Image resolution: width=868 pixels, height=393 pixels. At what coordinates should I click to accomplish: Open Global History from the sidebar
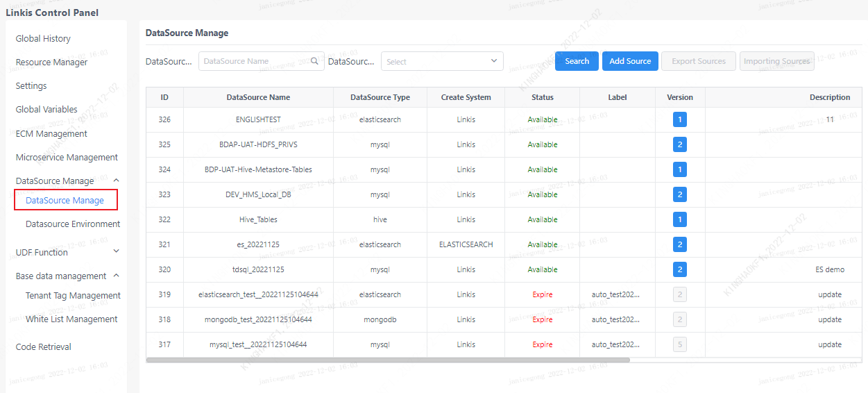(x=43, y=39)
